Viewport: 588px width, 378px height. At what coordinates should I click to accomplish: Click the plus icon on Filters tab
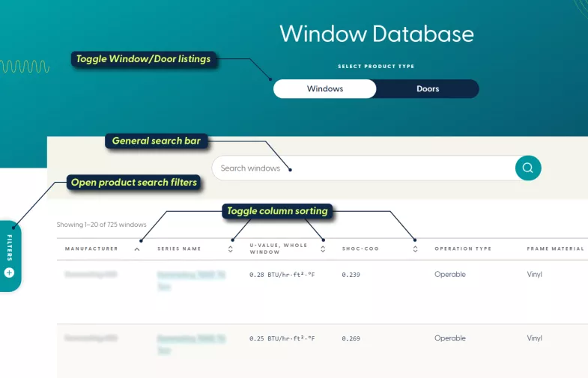(10, 272)
